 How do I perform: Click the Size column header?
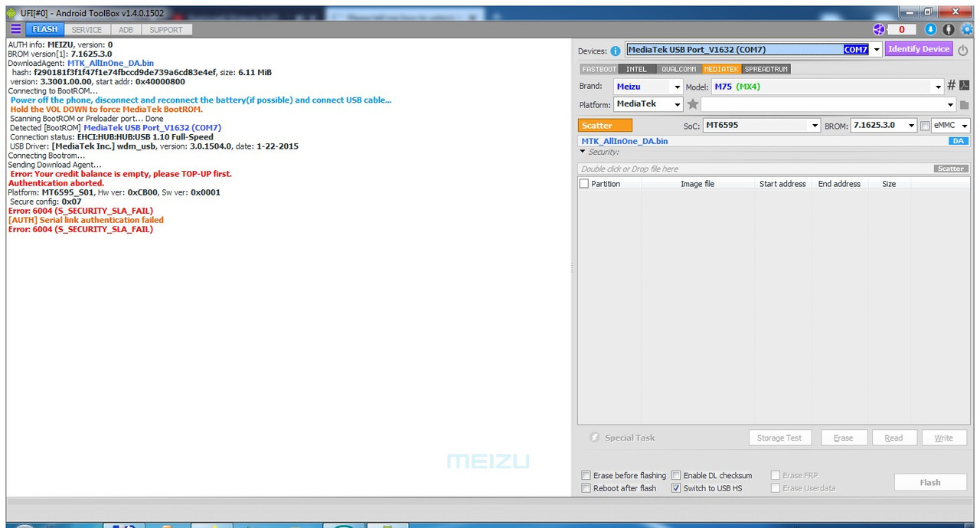[x=889, y=184]
